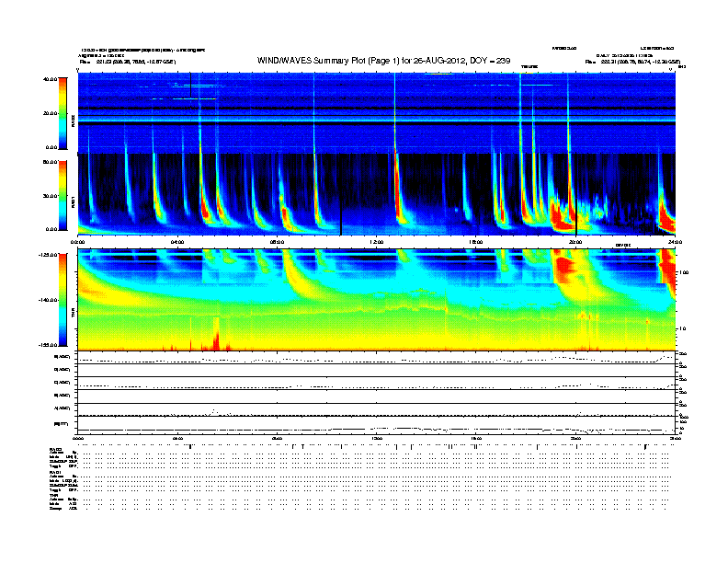Viewport: 728px width, 563px height.
Task: Click the 08:00 tick label under RAD1 spectrogram
Action: pos(277,242)
